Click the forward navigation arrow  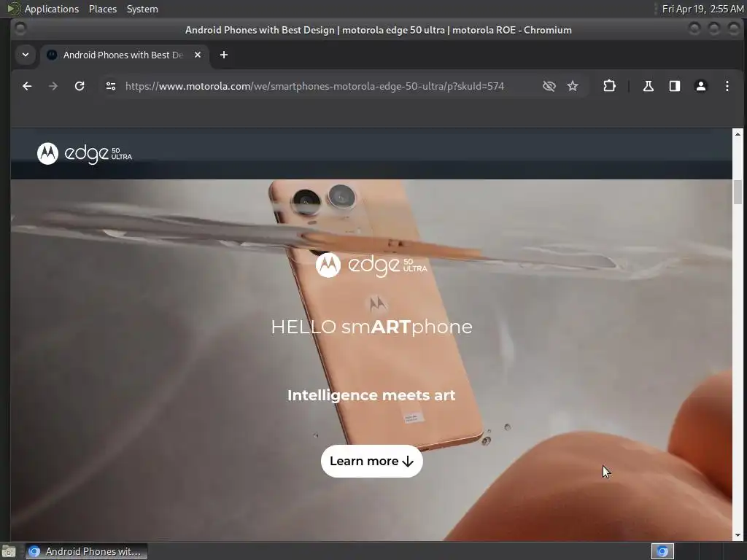pos(53,86)
